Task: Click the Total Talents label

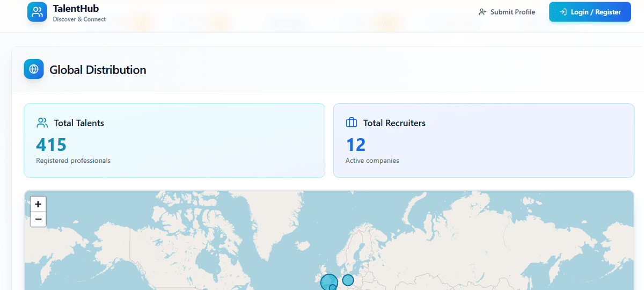Action: (x=79, y=123)
